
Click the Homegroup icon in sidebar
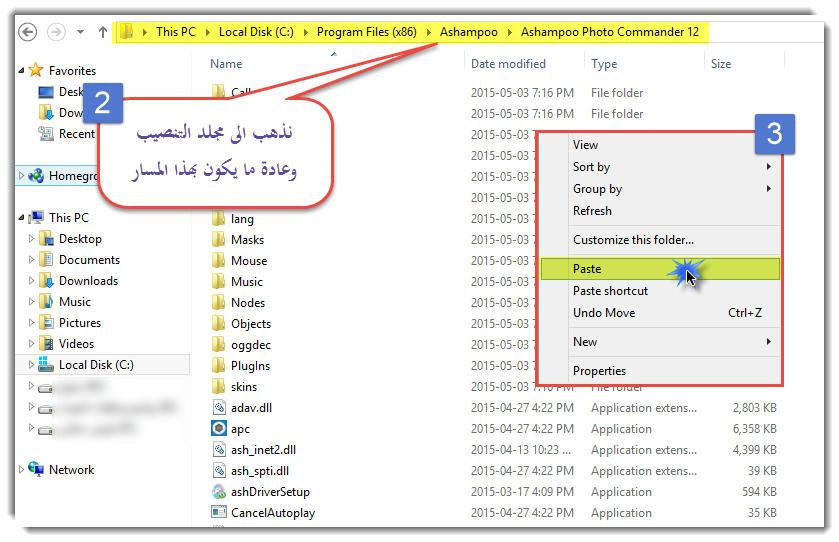click(x=36, y=175)
